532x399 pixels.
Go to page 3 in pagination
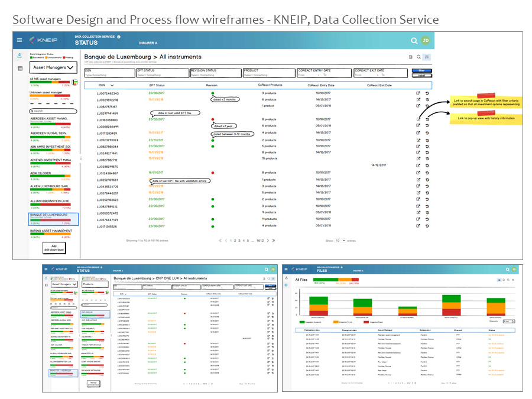(239, 241)
